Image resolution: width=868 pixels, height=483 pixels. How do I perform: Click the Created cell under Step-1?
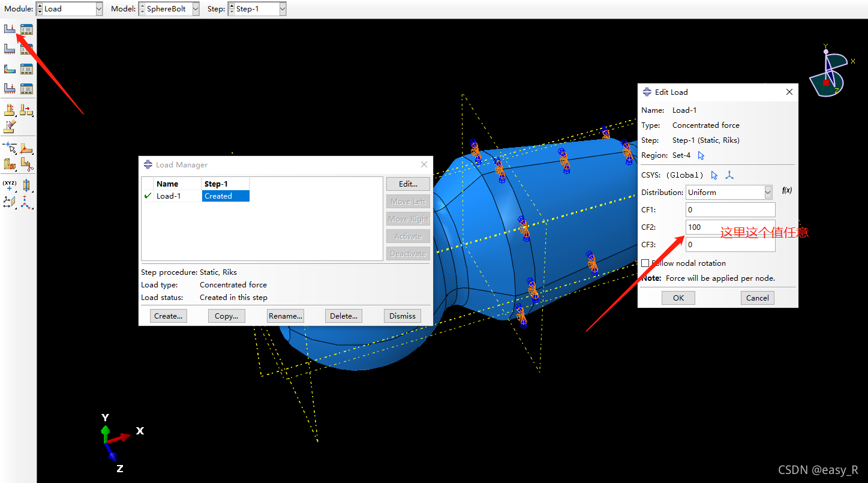coord(225,196)
